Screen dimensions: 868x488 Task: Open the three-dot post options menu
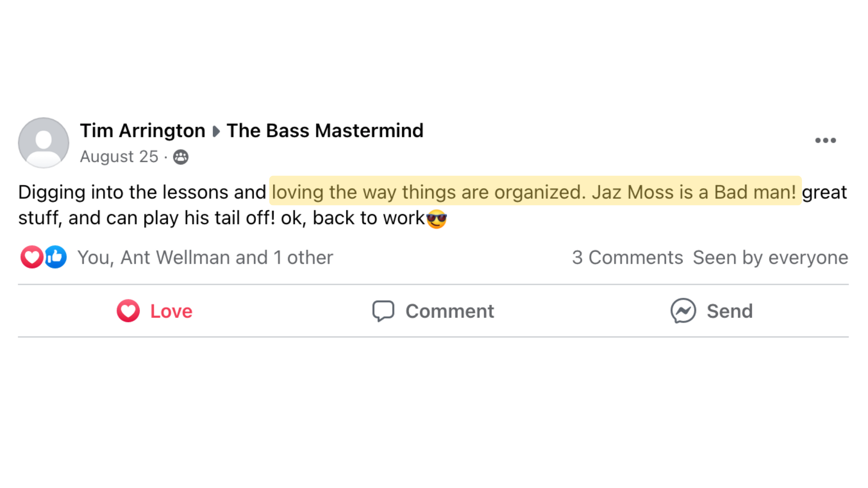click(x=826, y=141)
